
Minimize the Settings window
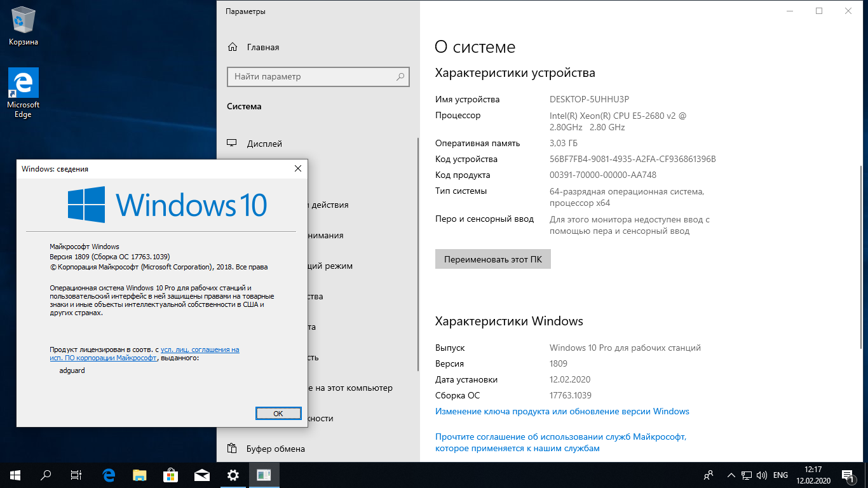tap(790, 11)
